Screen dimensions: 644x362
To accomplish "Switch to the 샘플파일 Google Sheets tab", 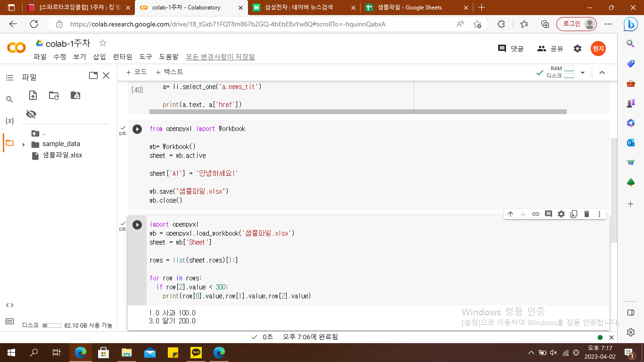I will [417, 8].
